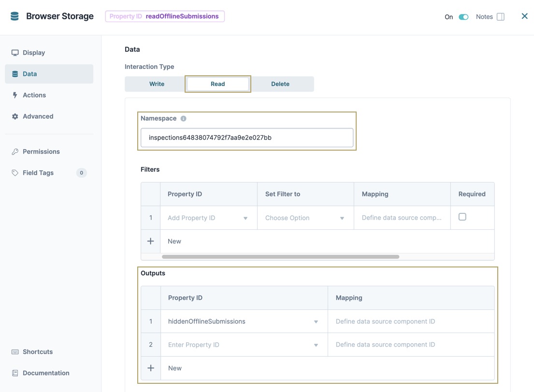Toggle the On switch off

pyautogui.click(x=463, y=17)
